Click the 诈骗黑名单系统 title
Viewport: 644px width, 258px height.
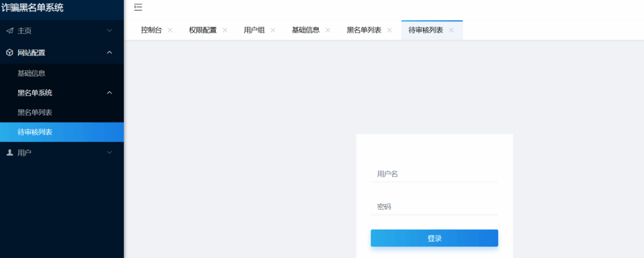pos(33,8)
